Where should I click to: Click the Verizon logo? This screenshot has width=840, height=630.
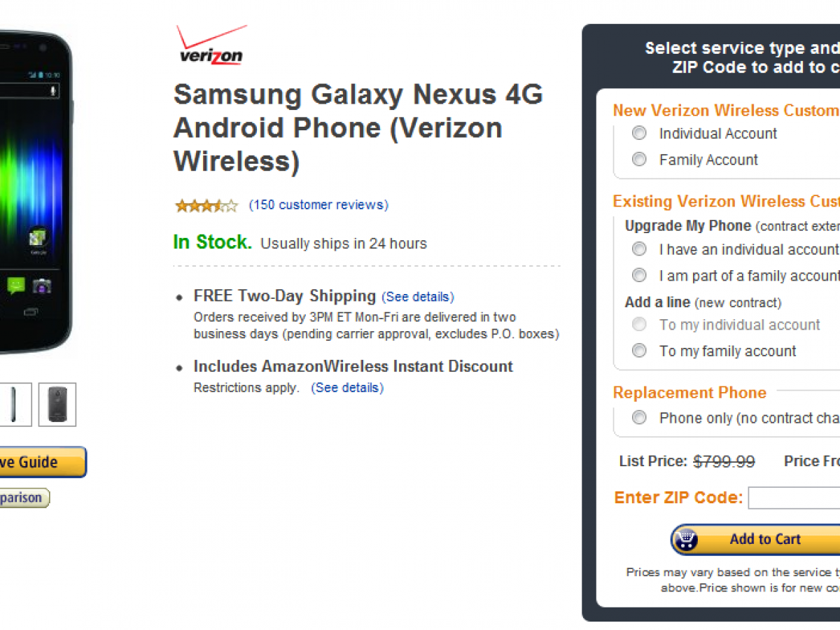coord(211,46)
